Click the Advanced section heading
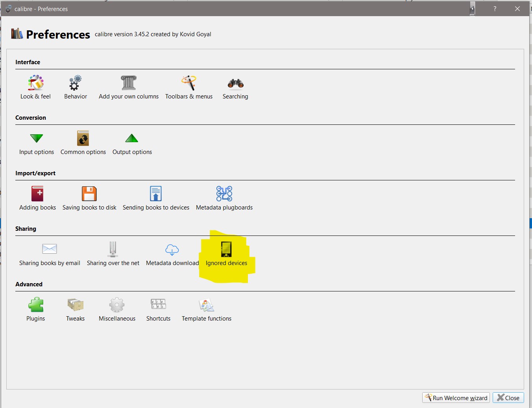 click(x=29, y=284)
